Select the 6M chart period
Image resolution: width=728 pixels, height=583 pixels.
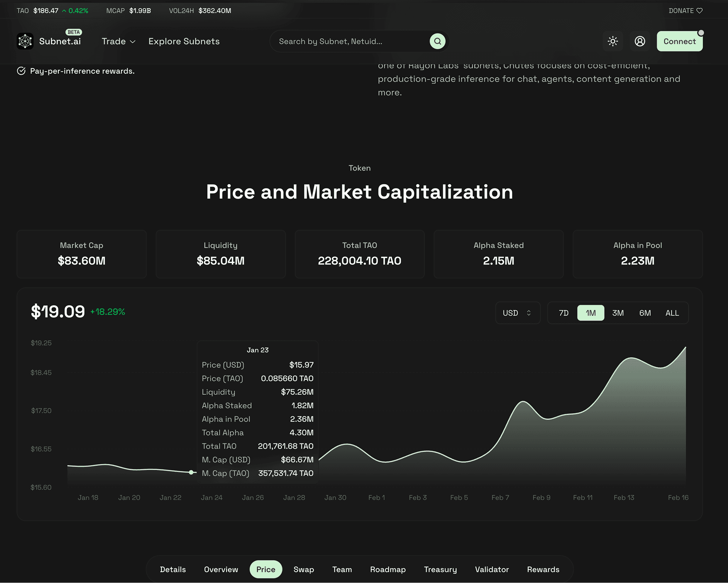645,313
